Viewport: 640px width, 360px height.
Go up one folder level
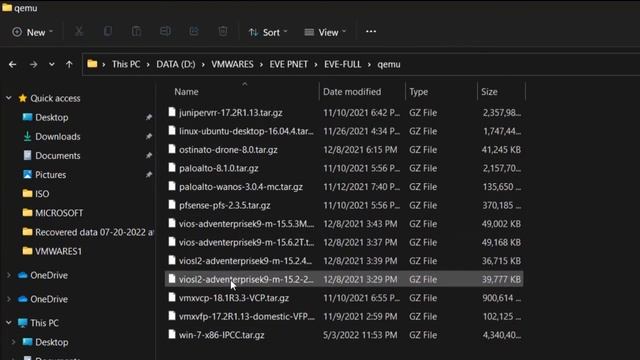[69, 64]
